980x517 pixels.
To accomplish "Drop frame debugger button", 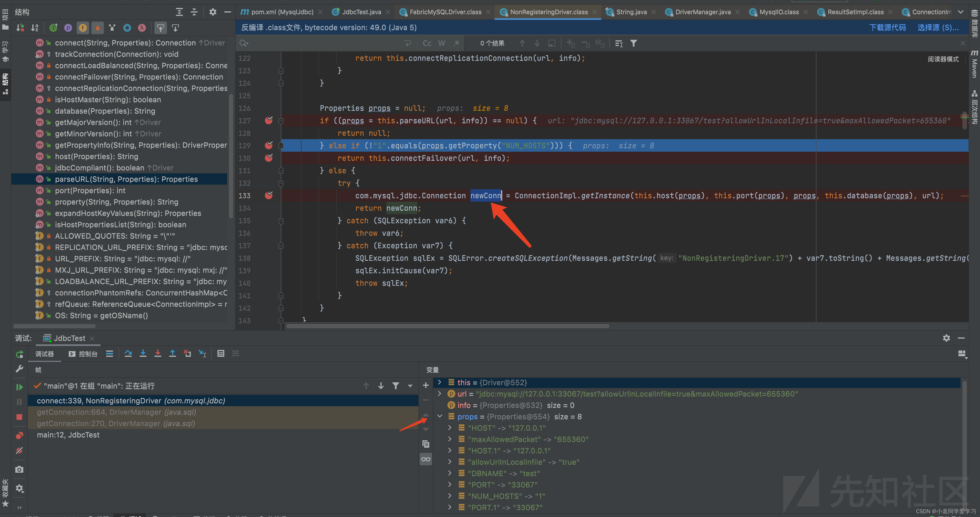I will [187, 354].
